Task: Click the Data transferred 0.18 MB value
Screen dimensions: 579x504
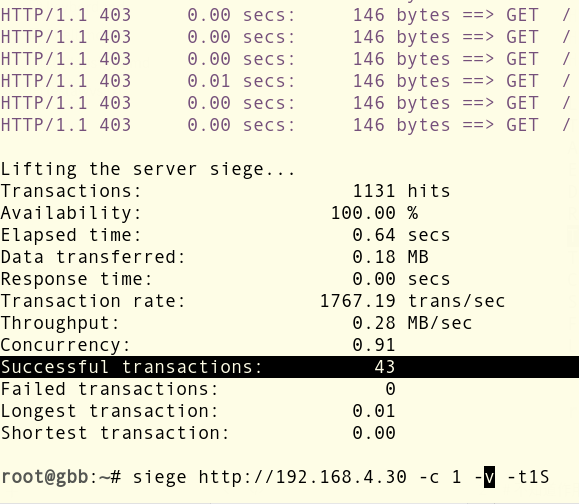Action: tap(390, 257)
